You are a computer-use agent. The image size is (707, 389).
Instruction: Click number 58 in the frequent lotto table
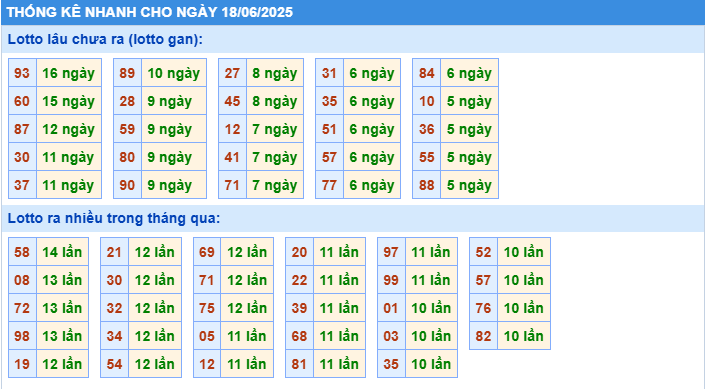coord(22,252)
